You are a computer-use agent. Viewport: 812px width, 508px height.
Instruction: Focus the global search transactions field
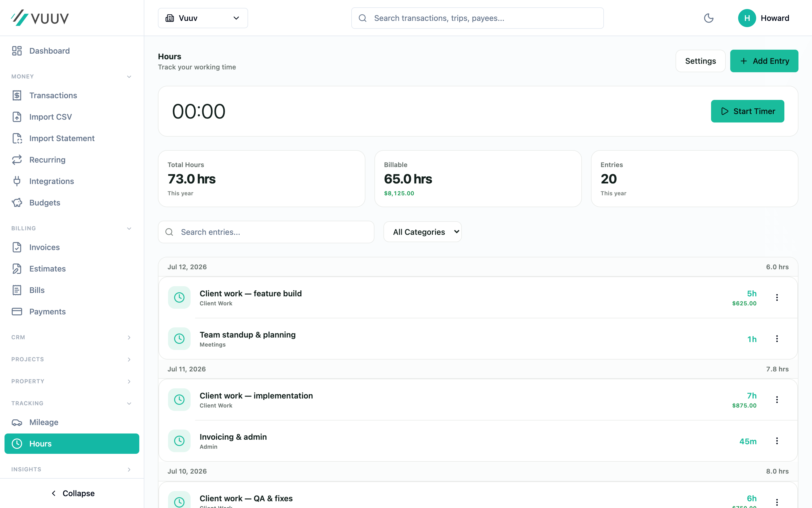[x=477, y=18]
